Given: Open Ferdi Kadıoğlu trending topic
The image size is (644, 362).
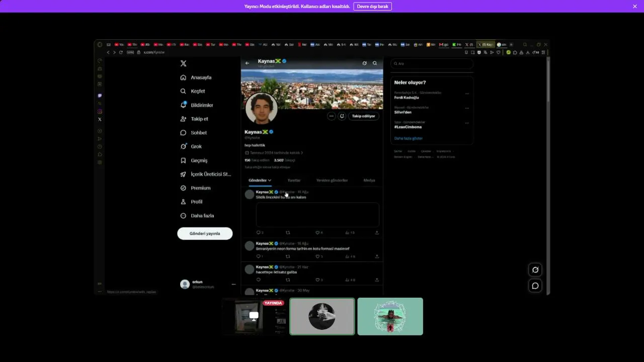Looking at the screenshot, I should [407, 98].
